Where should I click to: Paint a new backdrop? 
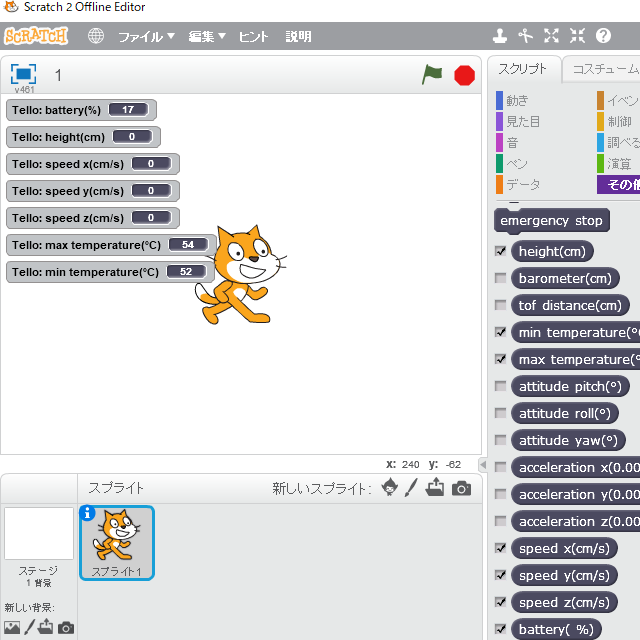pyautogui.click(x=29, y=627)
